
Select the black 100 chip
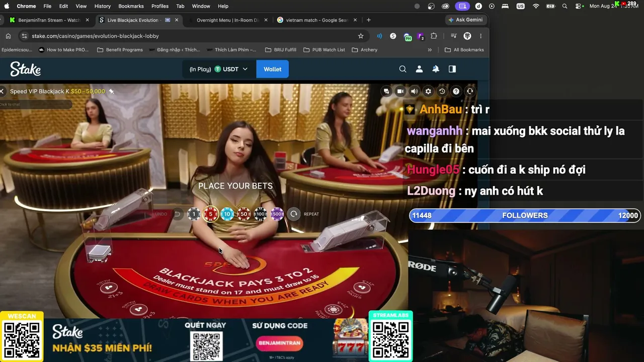pos(261,214)
